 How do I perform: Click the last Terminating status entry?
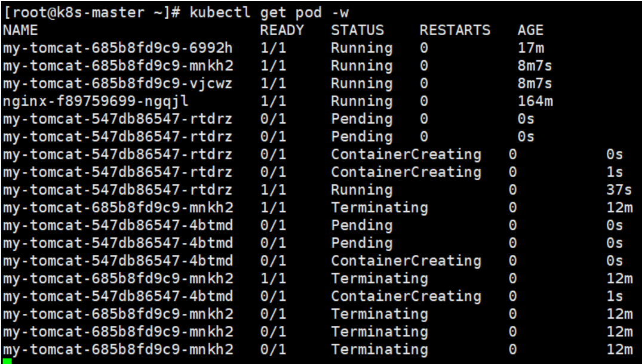(379, 349)
